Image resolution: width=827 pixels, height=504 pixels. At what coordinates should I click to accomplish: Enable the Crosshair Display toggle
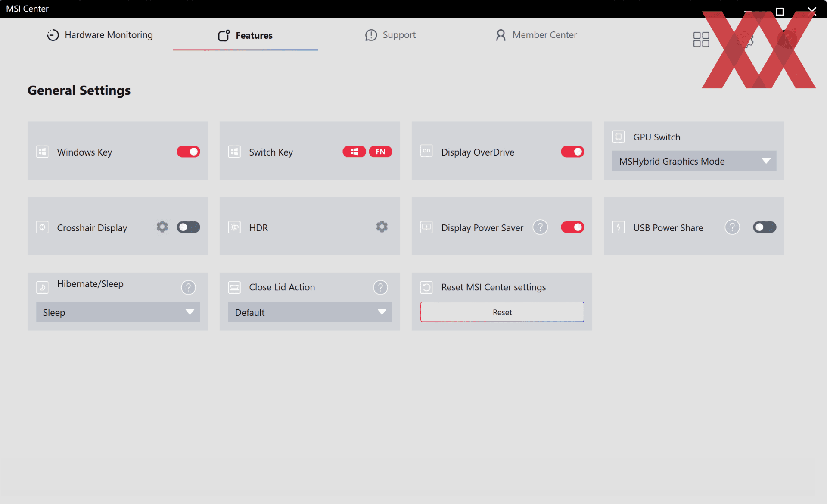coord(188,227)
